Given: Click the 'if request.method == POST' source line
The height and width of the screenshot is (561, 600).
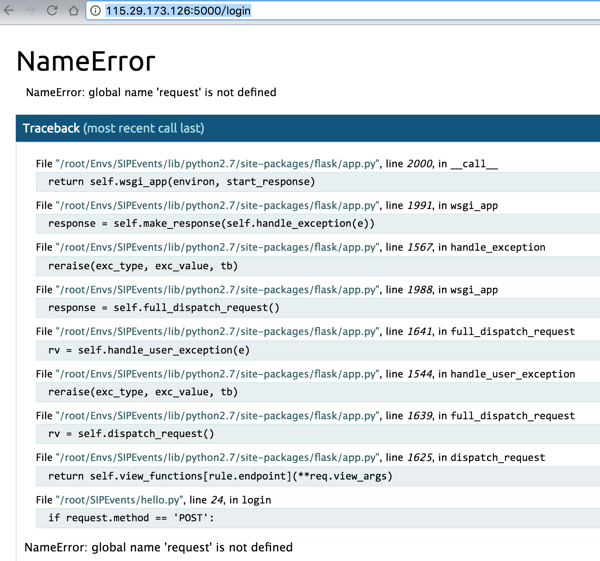Looking at the screenshot, I should (x=131, y=518).
